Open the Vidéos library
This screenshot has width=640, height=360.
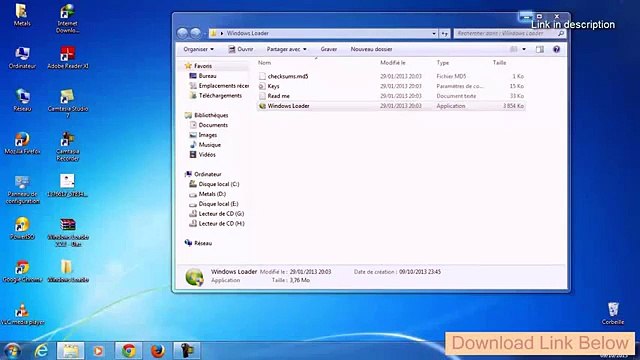[x=207, y=155]
